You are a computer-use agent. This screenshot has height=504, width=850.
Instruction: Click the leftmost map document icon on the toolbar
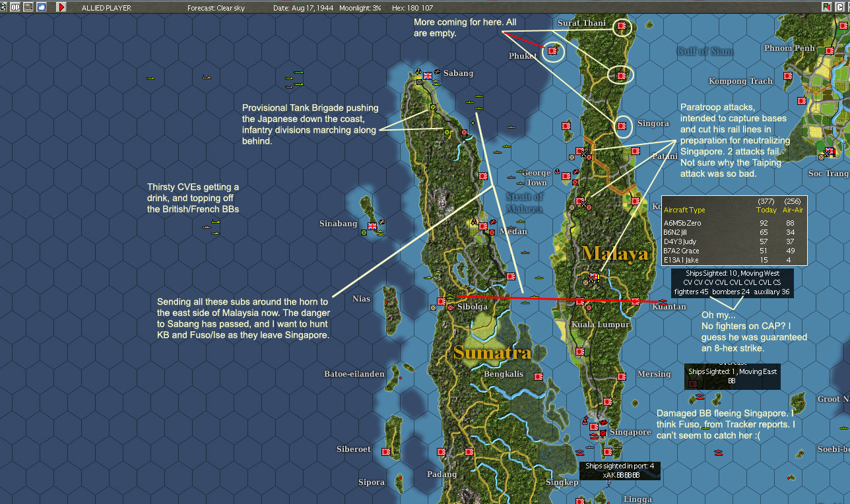(x=3, y=7)
